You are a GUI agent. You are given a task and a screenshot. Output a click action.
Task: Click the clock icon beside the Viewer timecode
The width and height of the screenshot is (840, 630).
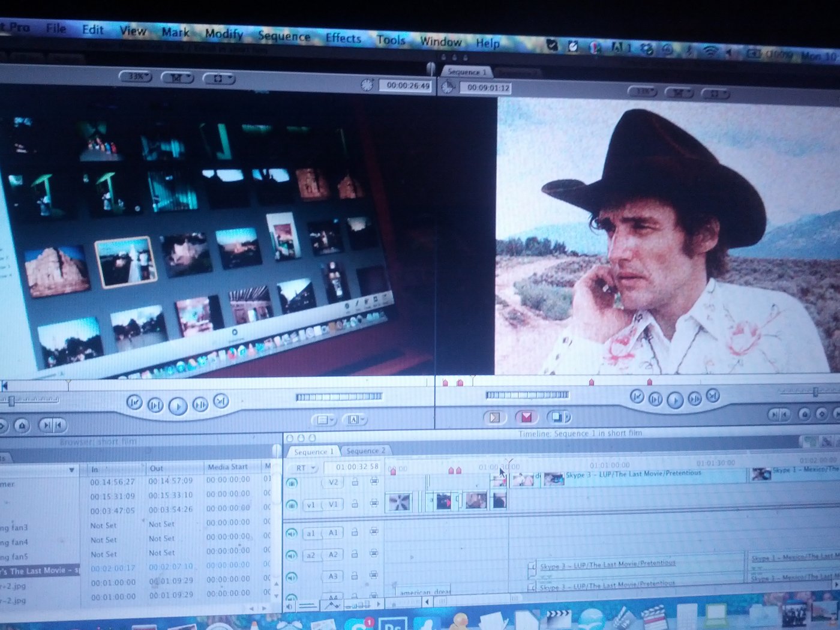[x=367, y=85]
